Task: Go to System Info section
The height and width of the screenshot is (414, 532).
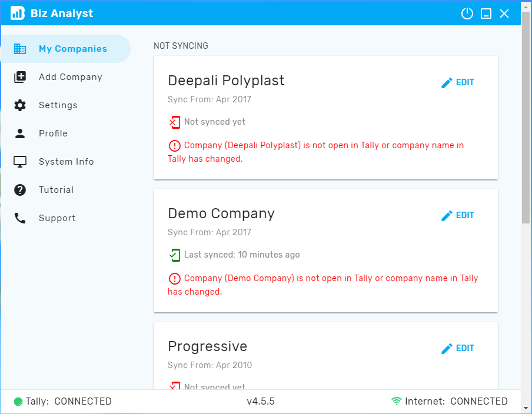Action: (66, 161)
